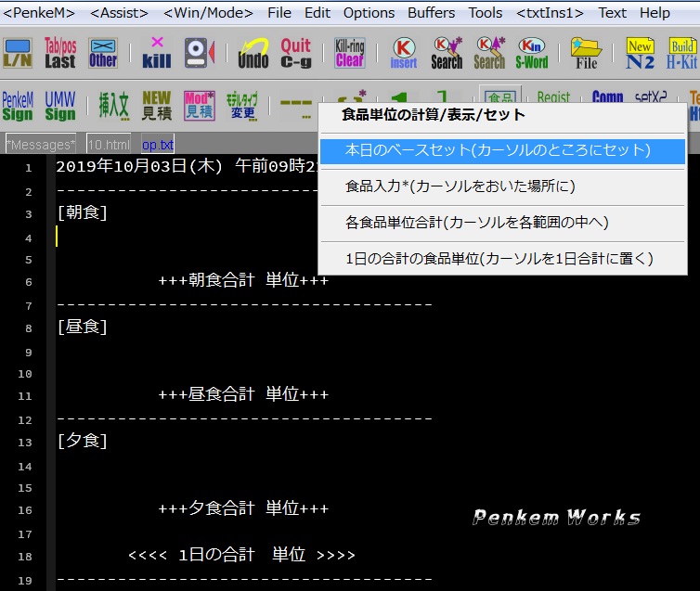Image resolution: width=700 pixels, height=591 pixels.
Task: Click the PenkeM Sign icon
Action: click(18, 106)
